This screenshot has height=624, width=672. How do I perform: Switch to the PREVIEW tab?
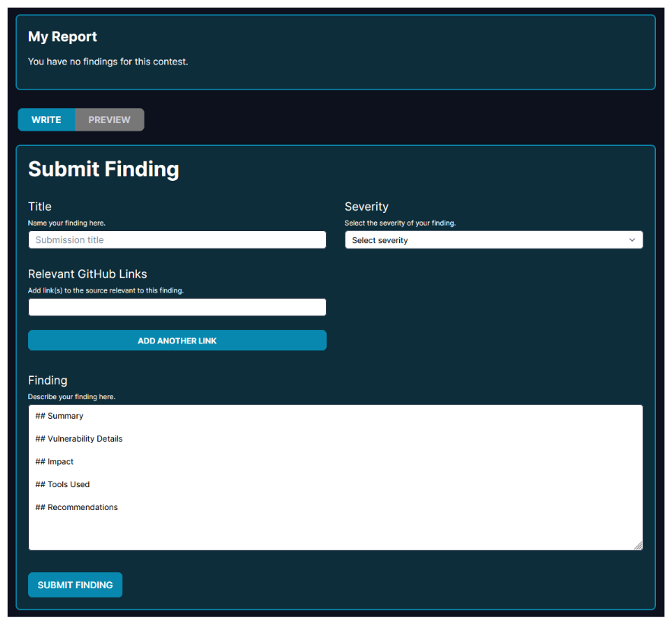109,120
